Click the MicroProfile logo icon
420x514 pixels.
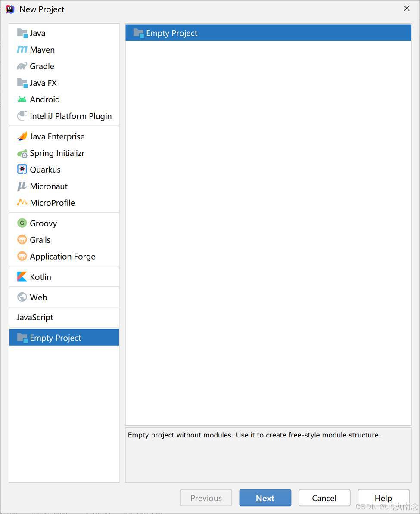pos(22,203)
